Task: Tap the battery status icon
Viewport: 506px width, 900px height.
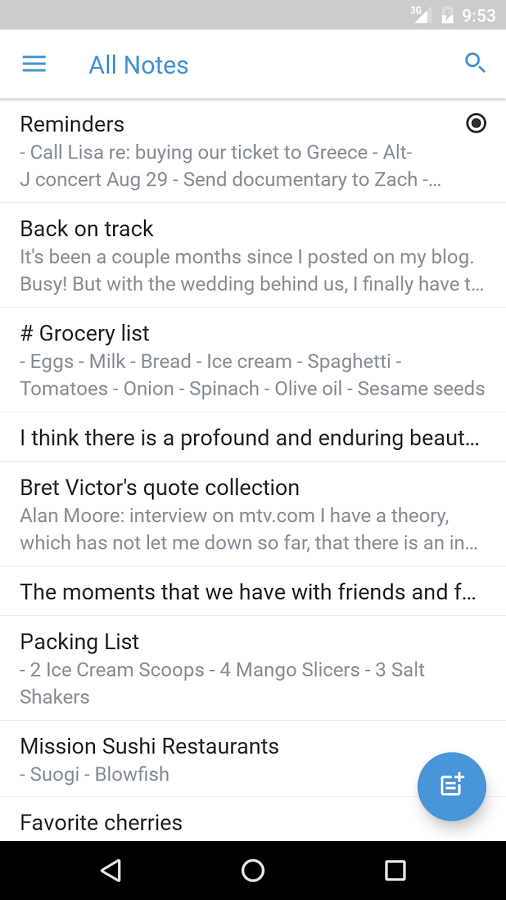Action: click(x=447, y=15)
